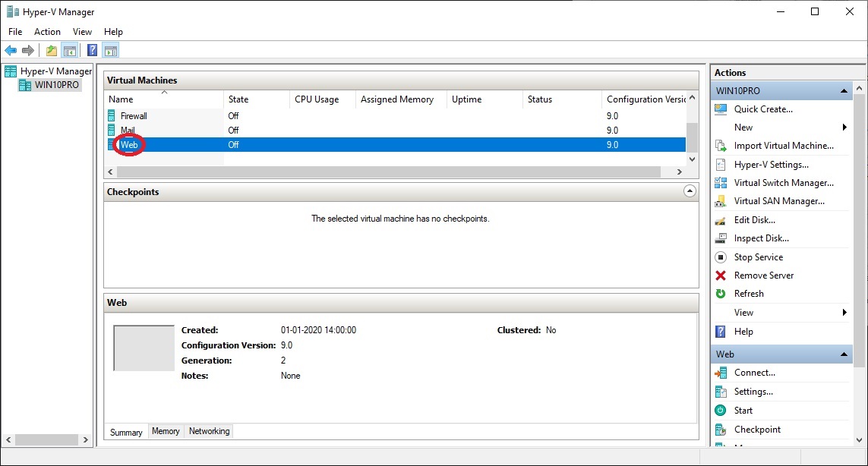This screenshot has height=466, width=868.
Task: Collapse the Web actions group
Action: 844,354
